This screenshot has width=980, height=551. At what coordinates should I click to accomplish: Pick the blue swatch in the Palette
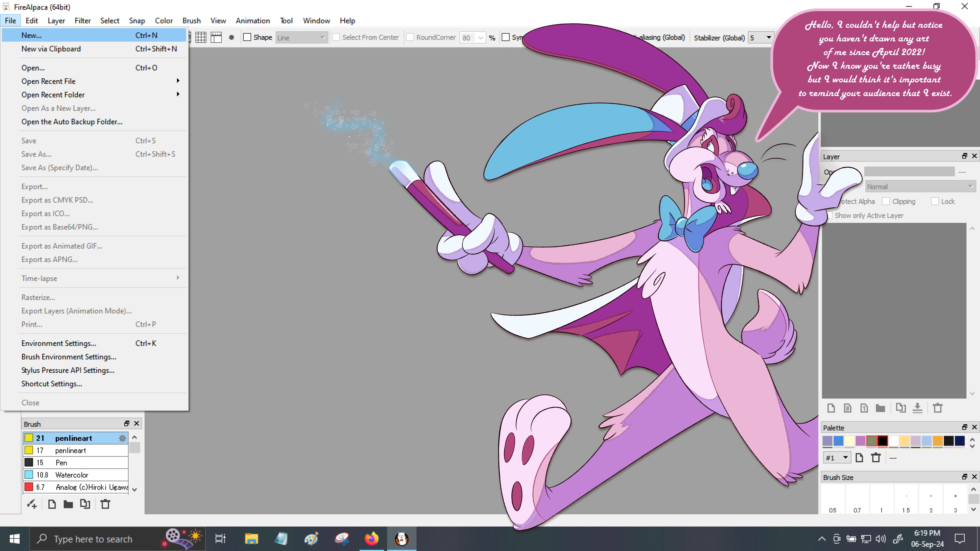(x=838, y=441)
